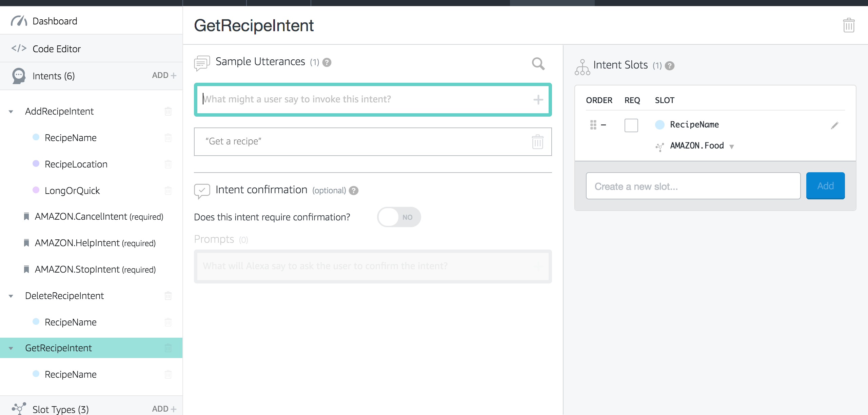868x415 pixels.
Task: Click the Create a new slot field
Action: point(693,186)
